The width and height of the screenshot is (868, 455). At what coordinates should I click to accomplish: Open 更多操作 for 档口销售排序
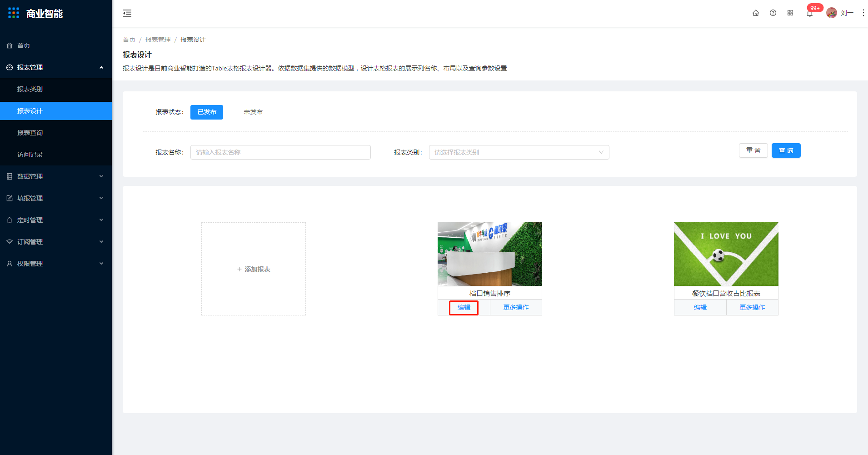(x=516, y=307)
